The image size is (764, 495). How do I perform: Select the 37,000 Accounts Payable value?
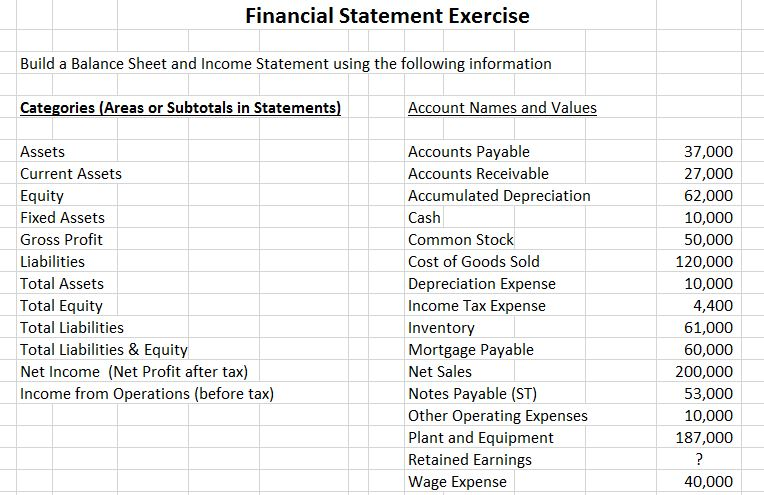(x=708, y=152)
